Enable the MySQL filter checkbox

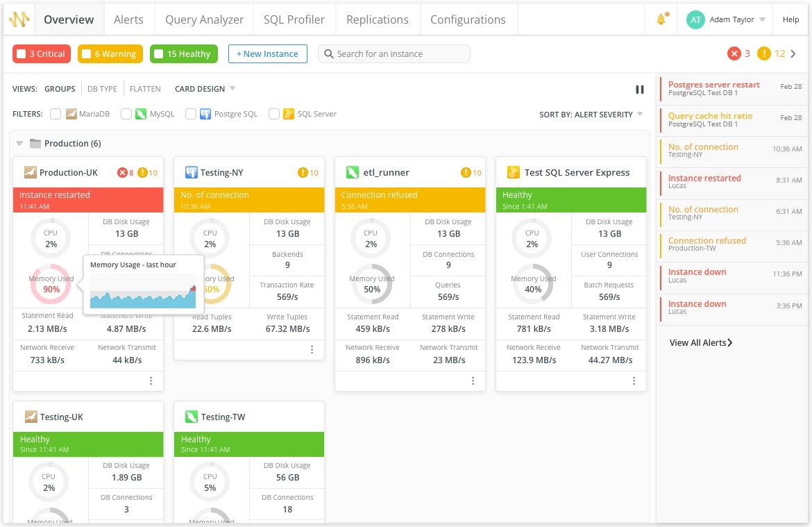(x=126, y=114)
